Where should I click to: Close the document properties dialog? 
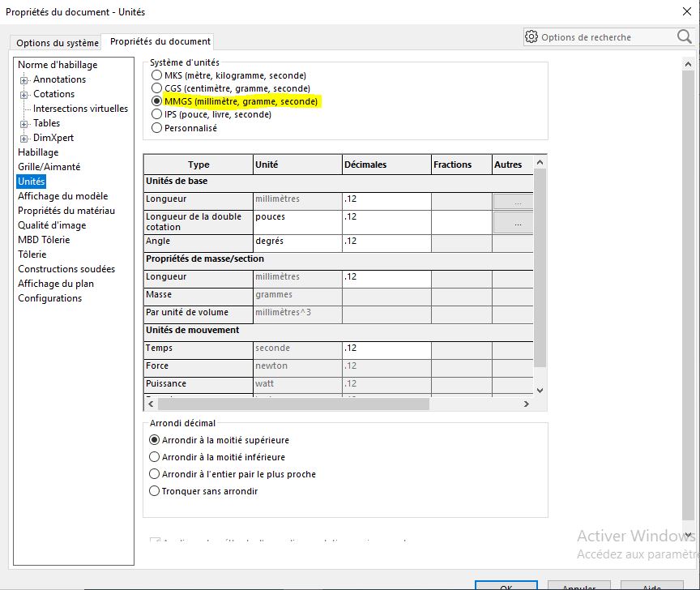687,11
